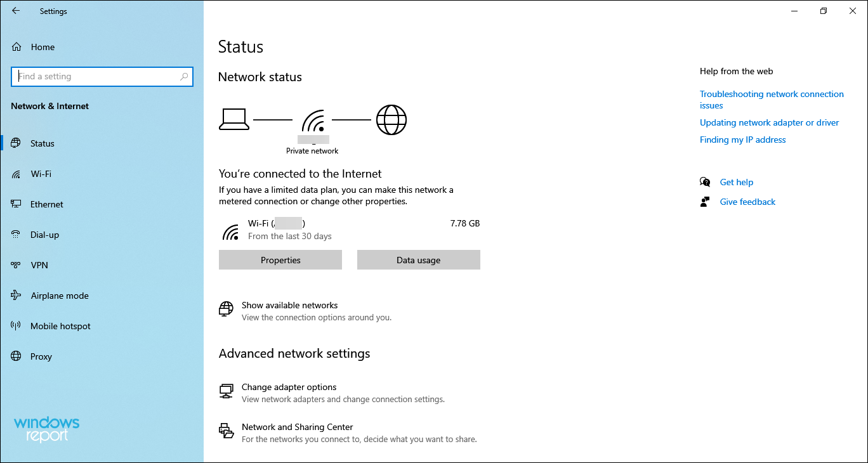The width and height of the screenshot is (868, 463).
Task: Select the Wi-Fi icon in the sidebar
Action: click(x=16, y=174)
